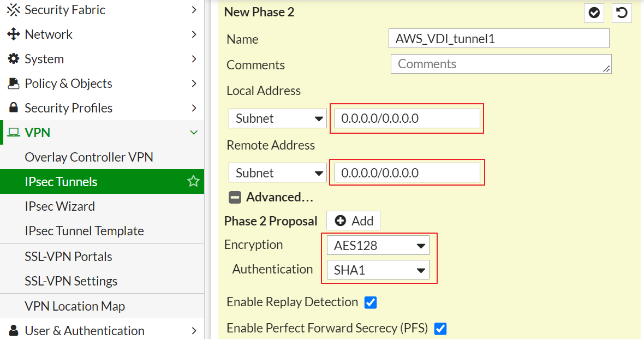The image size is (644, 339).
Task: Open the Remote Address Subnet type dropdown
Action: pyautogui.click(x=277, y=174)
